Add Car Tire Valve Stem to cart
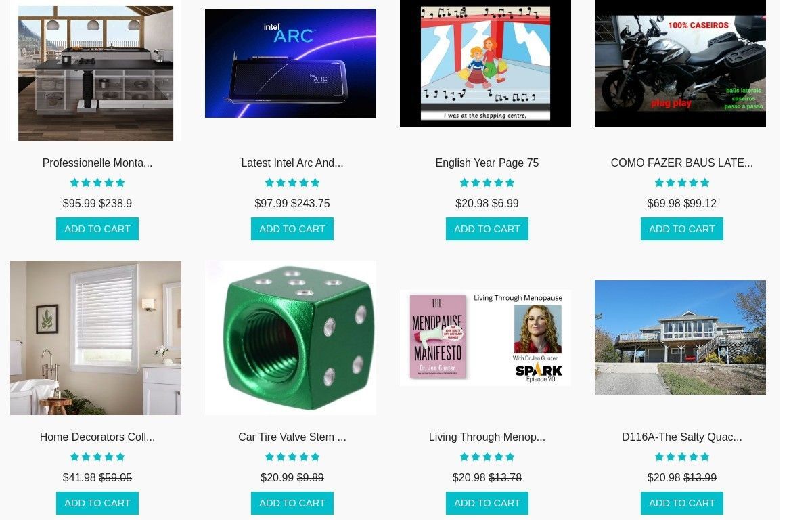 point(292,503)
